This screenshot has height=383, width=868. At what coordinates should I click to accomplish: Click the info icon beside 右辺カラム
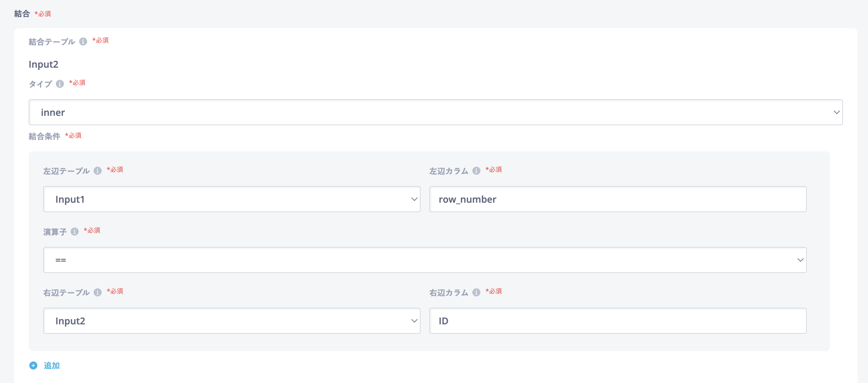point(476,292)
